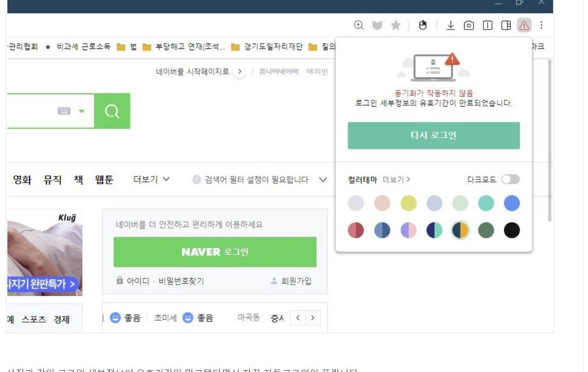Click the NAVER 로그인 button

215,252
